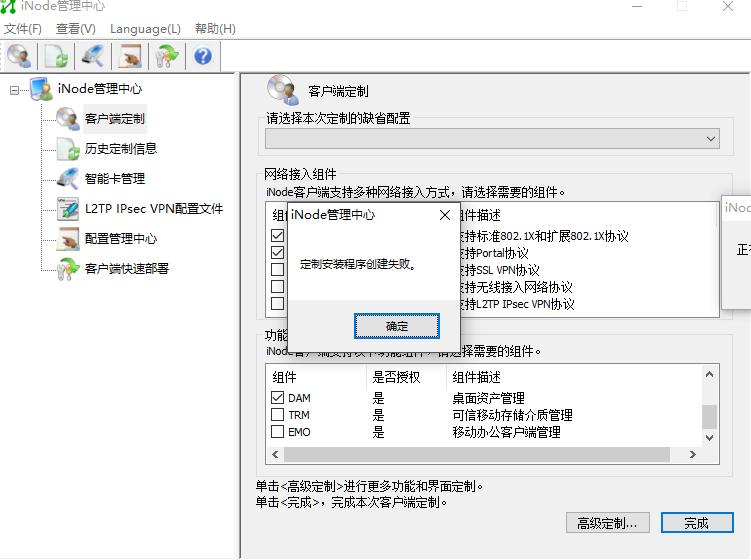The width and height of the screenshot is (751, 560).
Task: Click the 智能卡管理 tree item icon
Action: 68,179
